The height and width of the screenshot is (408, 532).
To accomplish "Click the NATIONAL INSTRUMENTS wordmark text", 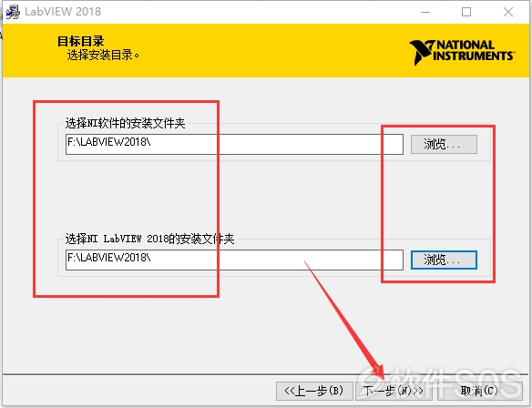I will pos(475,50).
